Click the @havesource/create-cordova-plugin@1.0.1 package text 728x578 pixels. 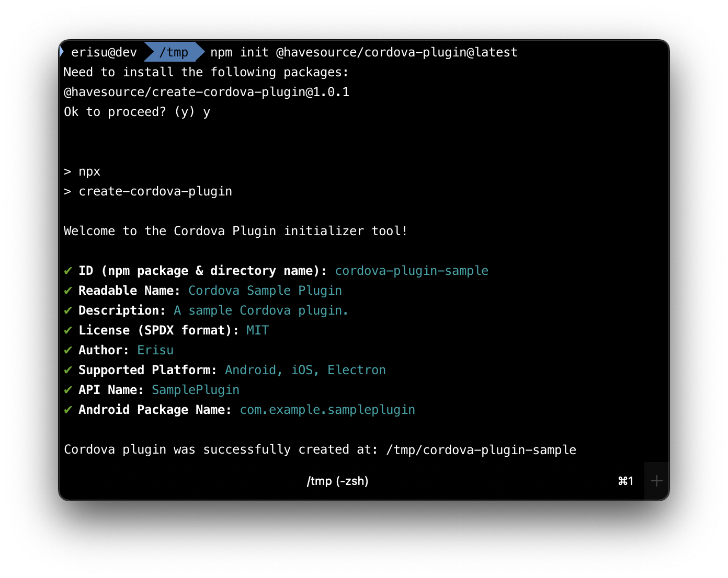pos(206,92)
